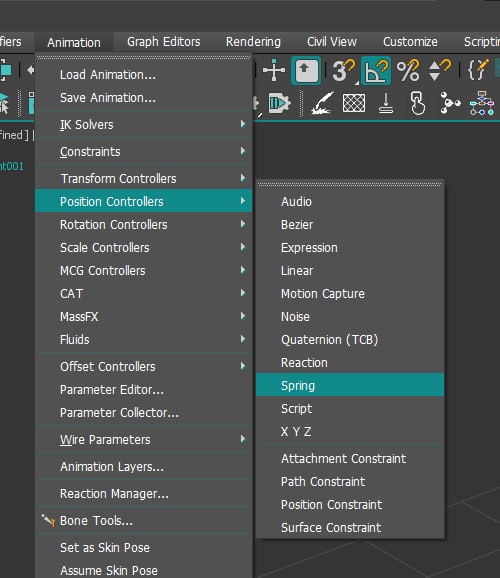Screen dimensions: 500x578
Task: Choose Set as Skin Pose
Action: tap(144, 547)
